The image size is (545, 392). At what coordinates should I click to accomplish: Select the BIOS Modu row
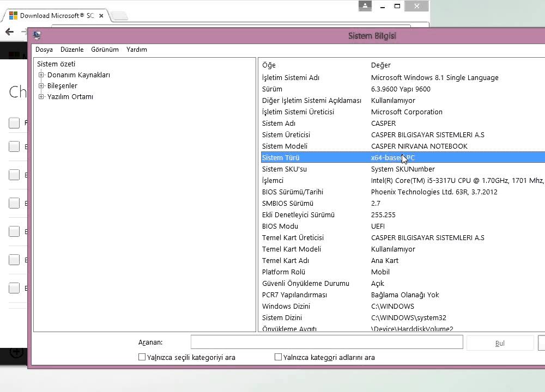(403, 226)
